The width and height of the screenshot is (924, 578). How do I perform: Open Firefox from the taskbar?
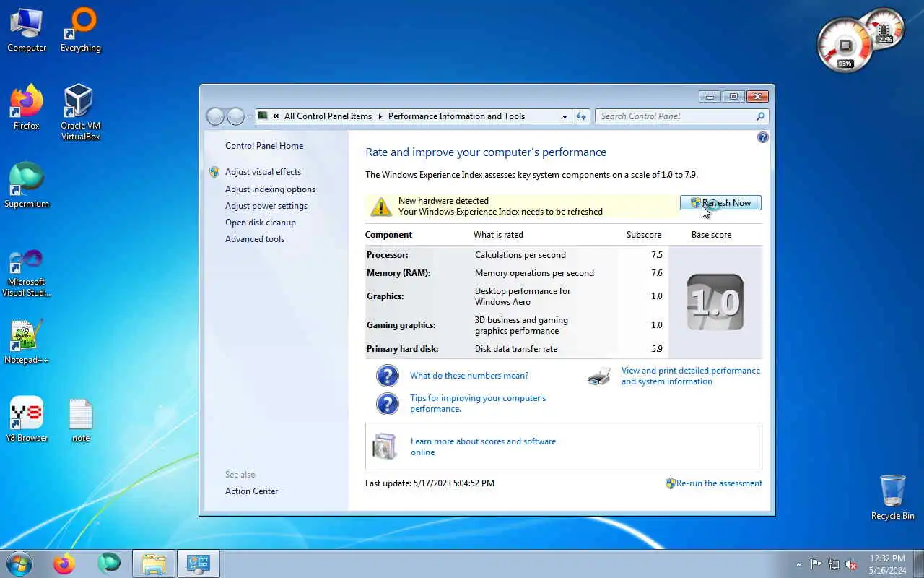pyautogui.click(x=64, y=564)
